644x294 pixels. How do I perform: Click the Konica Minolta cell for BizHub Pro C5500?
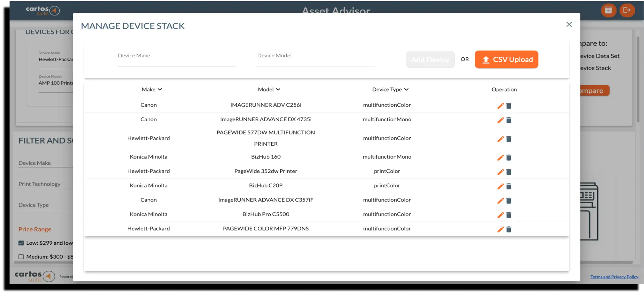148,214
